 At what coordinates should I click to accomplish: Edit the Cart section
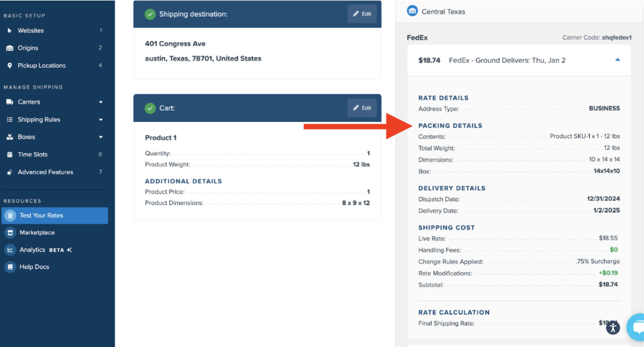point(362,108)
